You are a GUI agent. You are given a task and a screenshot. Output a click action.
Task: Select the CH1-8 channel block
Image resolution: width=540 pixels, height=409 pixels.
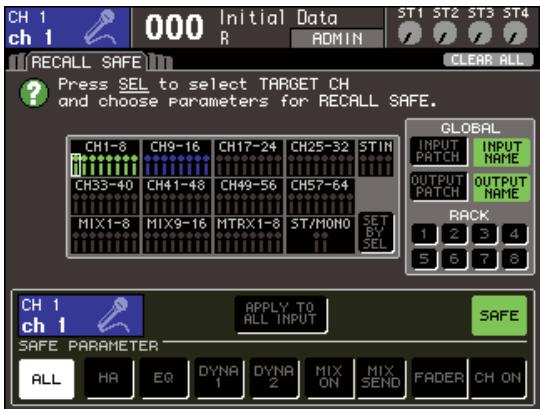(105, 158)
